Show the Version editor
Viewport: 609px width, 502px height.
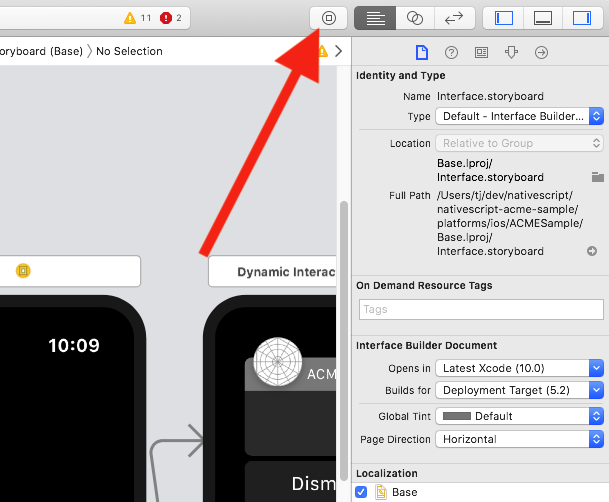453,18
